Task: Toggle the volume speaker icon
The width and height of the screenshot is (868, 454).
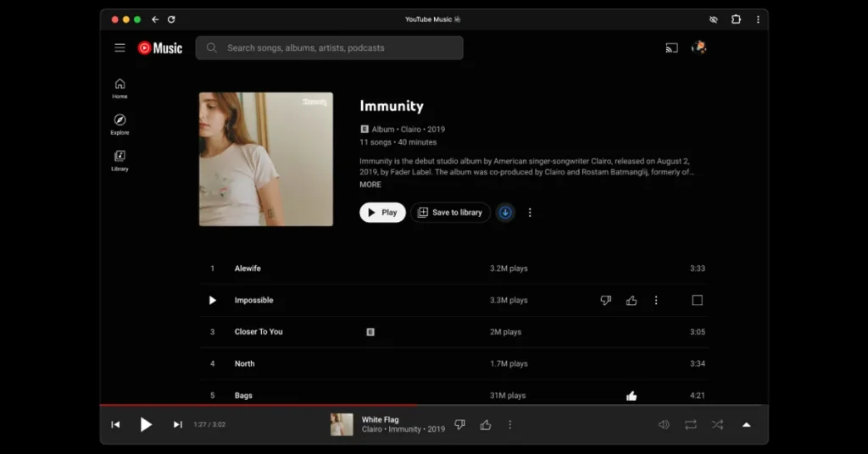Action: [664, 424]
